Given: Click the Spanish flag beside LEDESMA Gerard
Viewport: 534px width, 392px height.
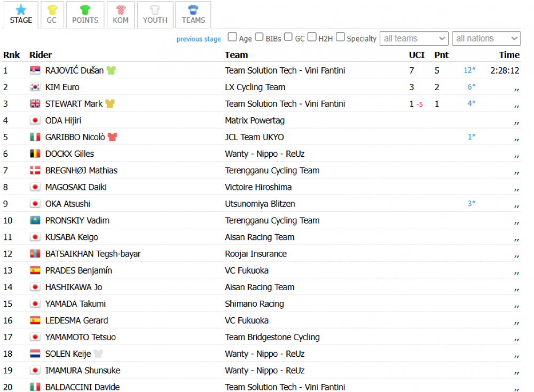Looking at the screenshot, I should tap(35, 321).
